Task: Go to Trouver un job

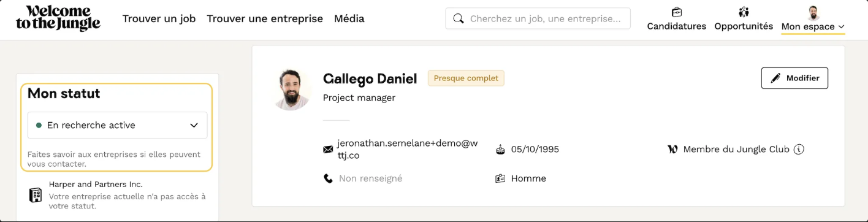Action: tap(159, 18)
